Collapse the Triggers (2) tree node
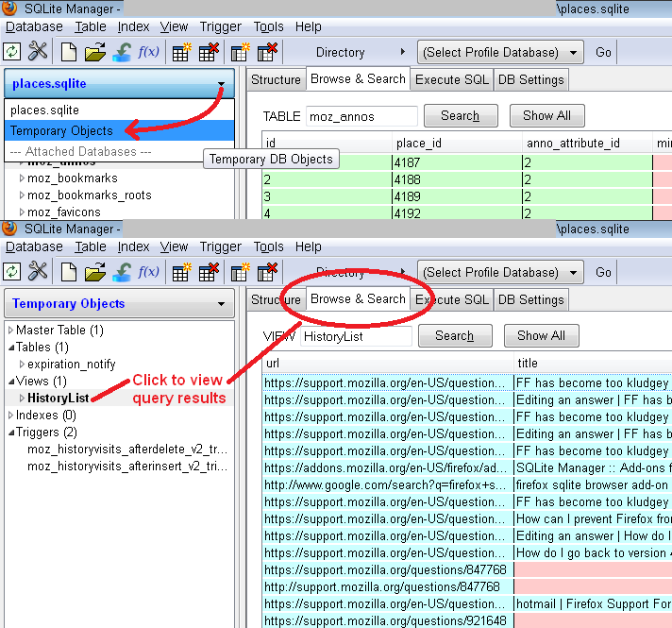The height and width of the screenshot is (628, 672). point(10,433)
